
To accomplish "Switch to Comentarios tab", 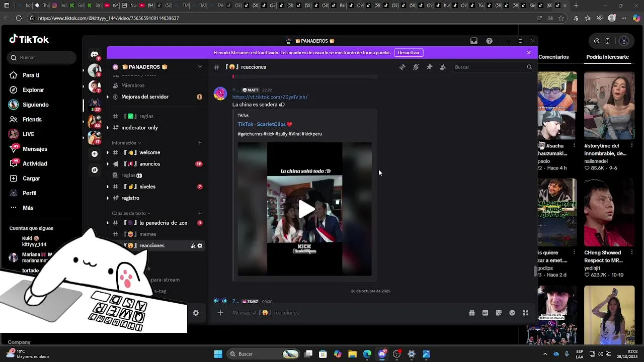I will click(553, 57).
